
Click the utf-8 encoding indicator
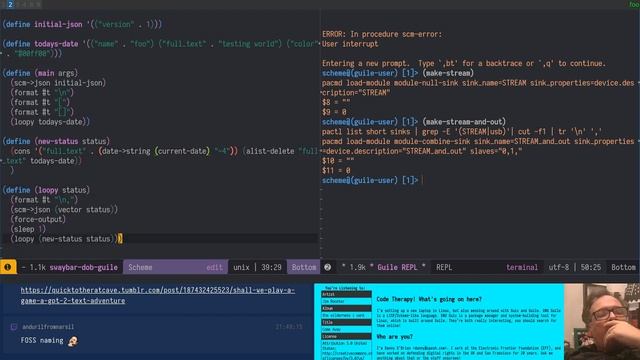pos(559,267)
